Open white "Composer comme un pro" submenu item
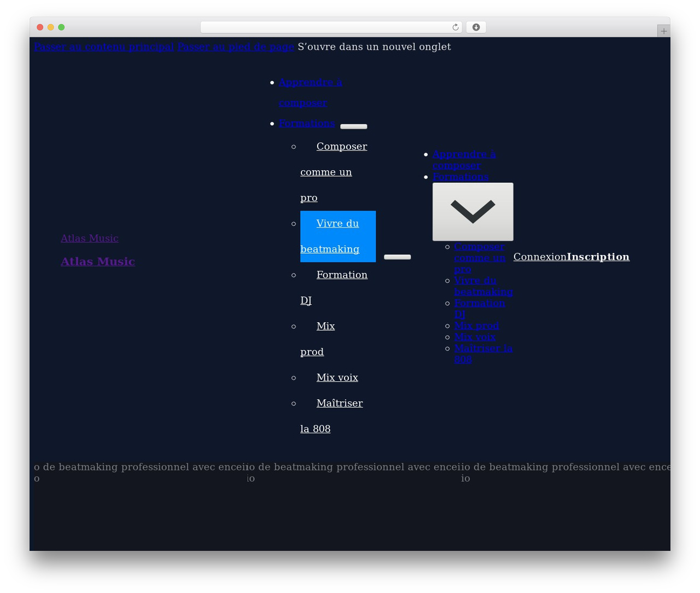Viewport: 700px width, 593px height. tap(334, 172)
